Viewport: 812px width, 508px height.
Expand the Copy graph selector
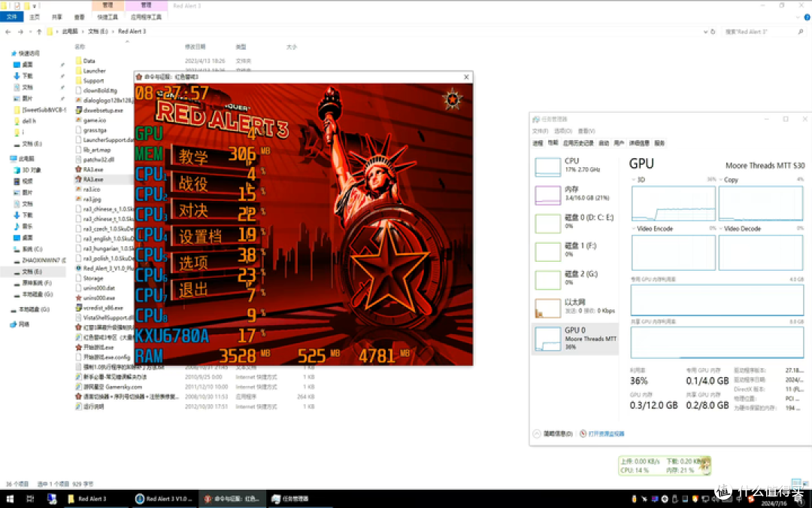(x=721, y=180)
